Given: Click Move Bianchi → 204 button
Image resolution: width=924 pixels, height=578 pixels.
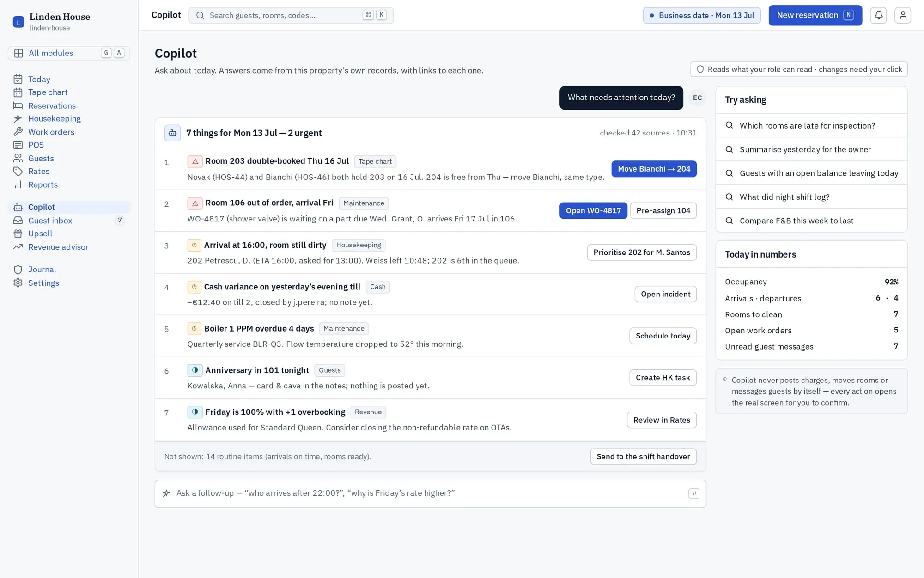Looking at the screenshot, I should 654,169.
